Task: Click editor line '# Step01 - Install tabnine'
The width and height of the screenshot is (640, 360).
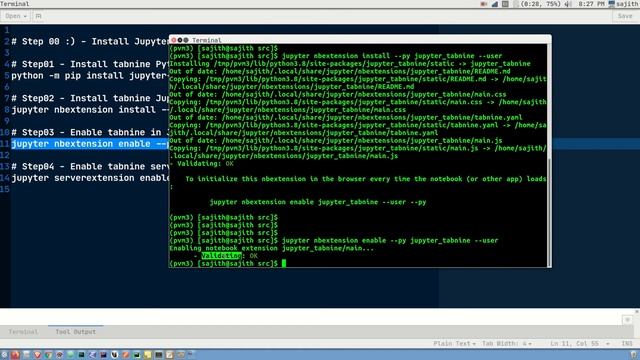Action: (x=90, y=64)
